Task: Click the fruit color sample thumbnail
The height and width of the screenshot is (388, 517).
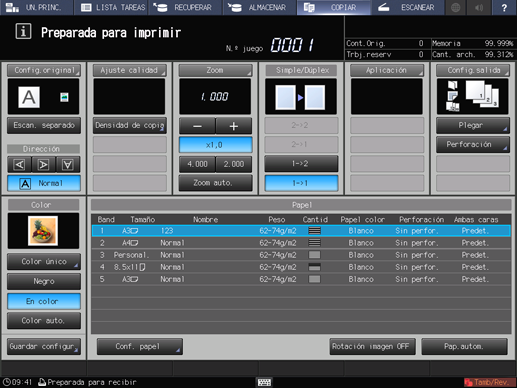Action: (43, 231)
